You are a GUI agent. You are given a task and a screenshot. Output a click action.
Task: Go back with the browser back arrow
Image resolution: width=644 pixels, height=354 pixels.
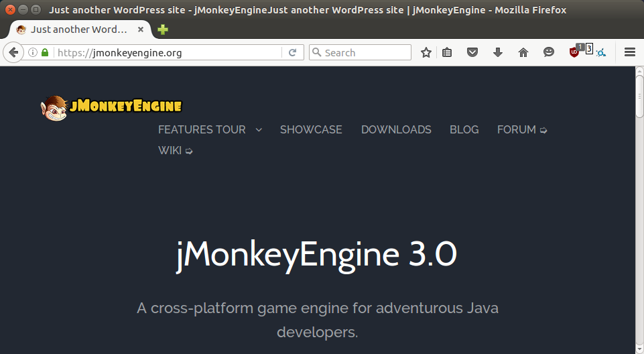(13, 52)
